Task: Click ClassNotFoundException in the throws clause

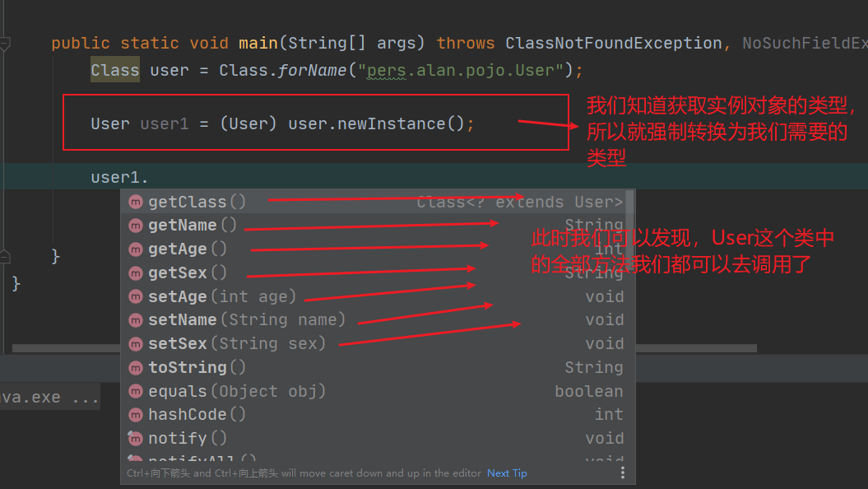Action: pos(613,44)
